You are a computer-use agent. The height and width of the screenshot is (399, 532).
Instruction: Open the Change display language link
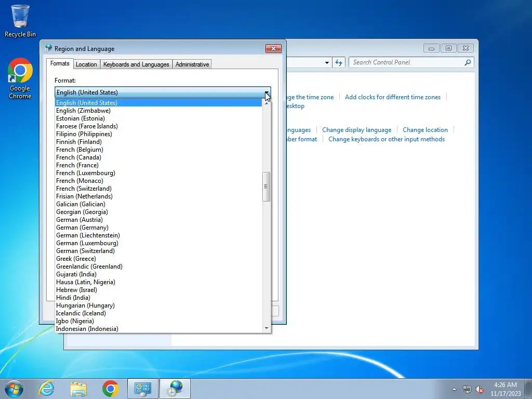pos(356,130)
